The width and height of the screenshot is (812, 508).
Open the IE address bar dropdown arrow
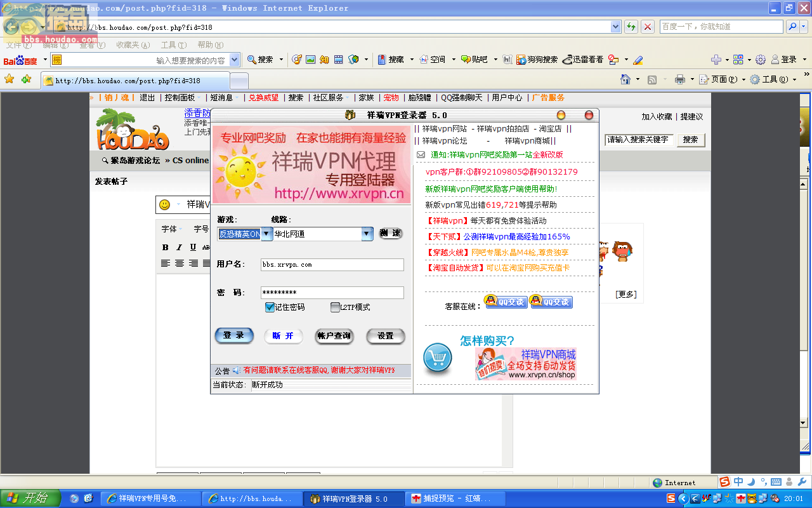(x=615, y=27)
